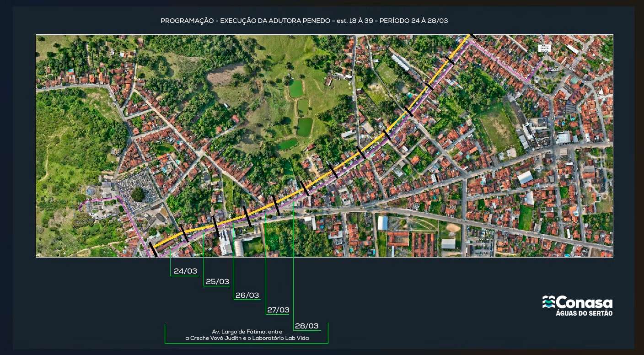This screenshot has height=355, width=644.
Task: Click the Conasa brand name text
Action: (584, 303)
